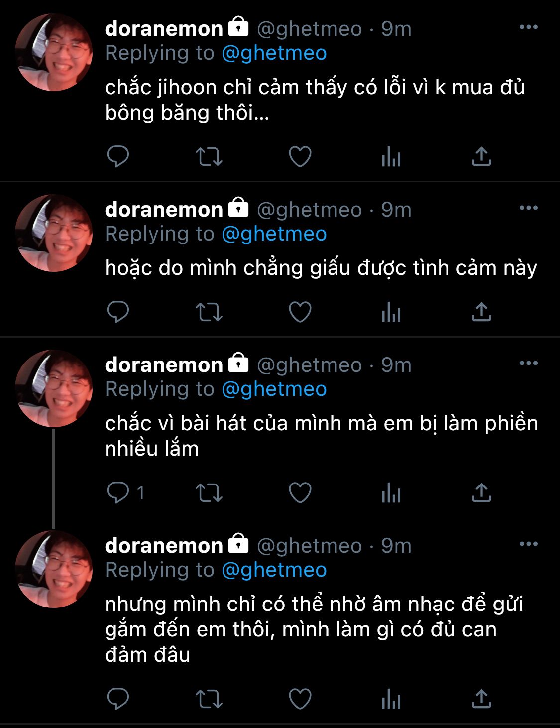Retweet the first tweet about jihoon
The height and width of the screenshot is (728, 560).
[x=209, y=157]
